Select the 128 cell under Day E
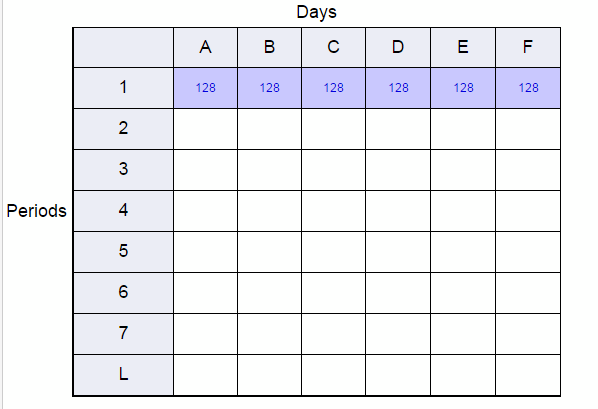 coord(463,88)
